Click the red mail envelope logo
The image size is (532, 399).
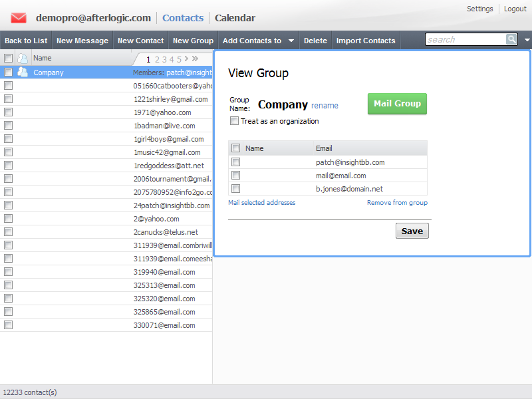coord(19,18)
